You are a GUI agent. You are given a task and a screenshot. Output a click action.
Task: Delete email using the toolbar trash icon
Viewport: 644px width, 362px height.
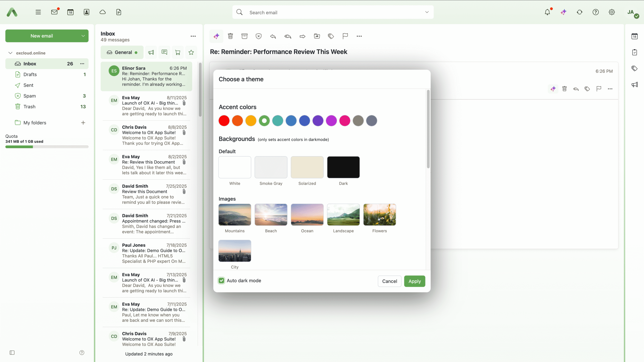click(x=230, y=36)
